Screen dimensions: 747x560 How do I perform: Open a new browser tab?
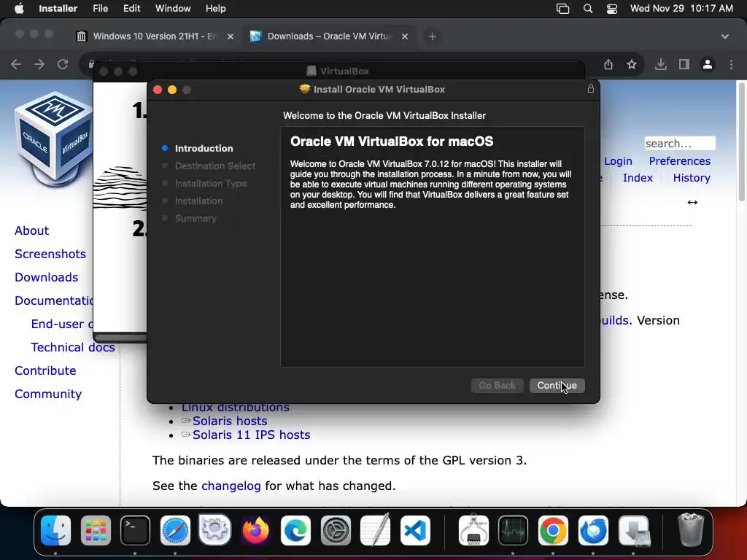pyautogui.click(x=432, y=36)
